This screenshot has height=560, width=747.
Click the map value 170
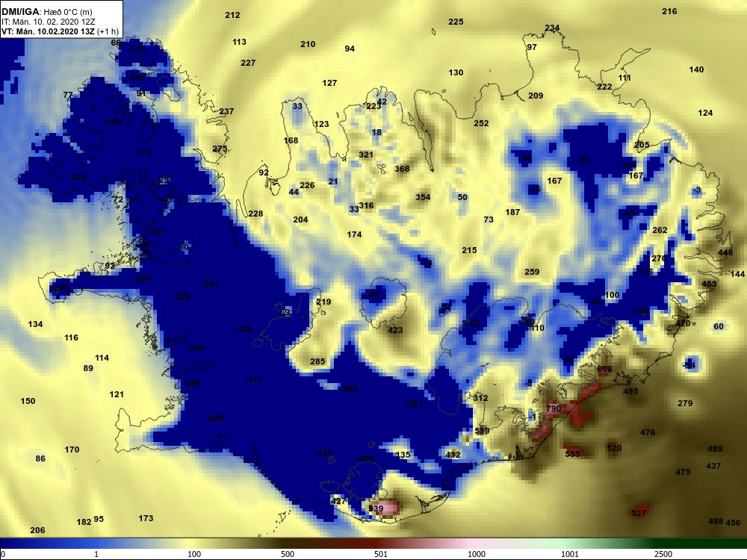72,449
